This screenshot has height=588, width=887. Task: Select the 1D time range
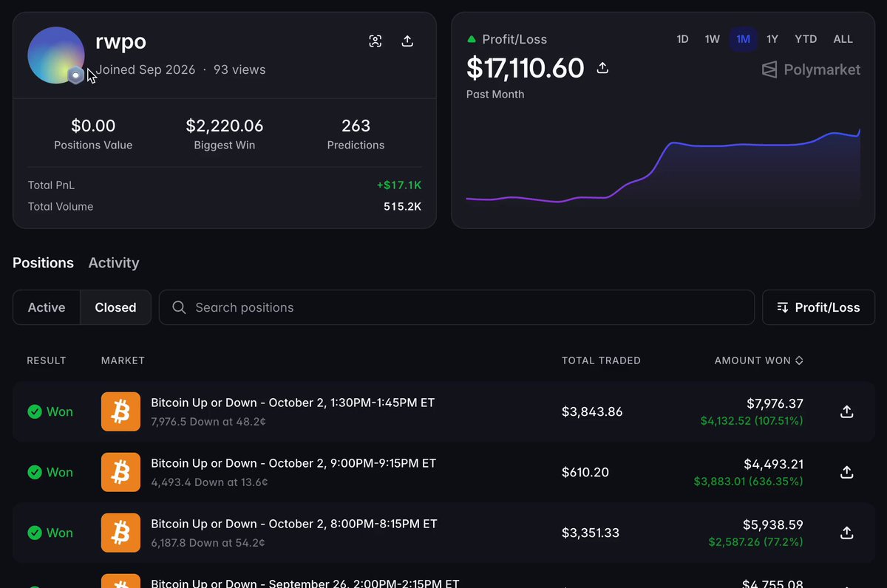click(683, 39)
